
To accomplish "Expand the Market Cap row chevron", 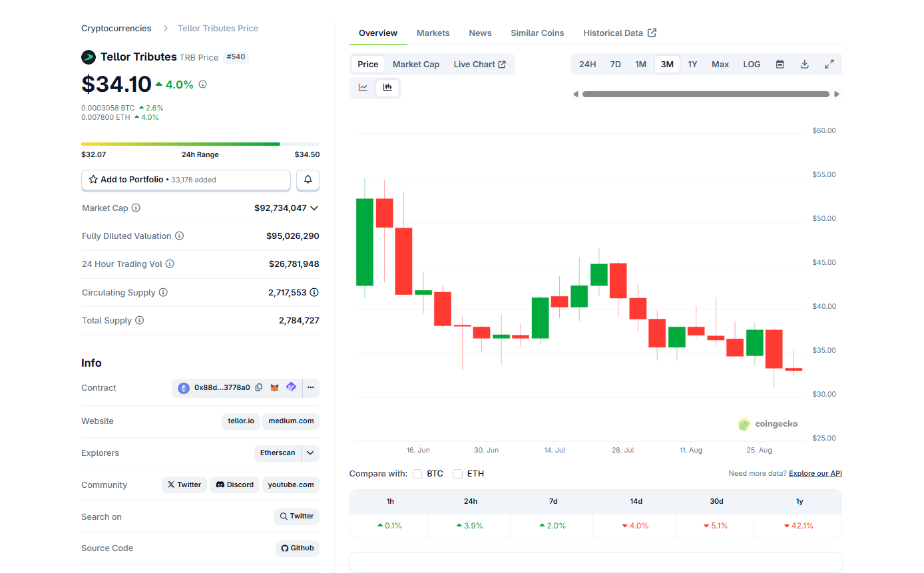I will tap(314, 208).
